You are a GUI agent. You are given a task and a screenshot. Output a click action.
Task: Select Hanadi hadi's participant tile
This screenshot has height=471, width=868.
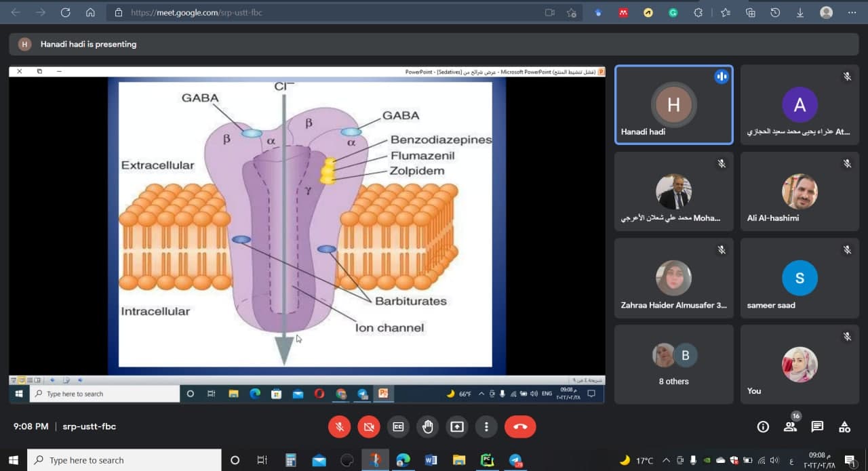coord(673,105)
